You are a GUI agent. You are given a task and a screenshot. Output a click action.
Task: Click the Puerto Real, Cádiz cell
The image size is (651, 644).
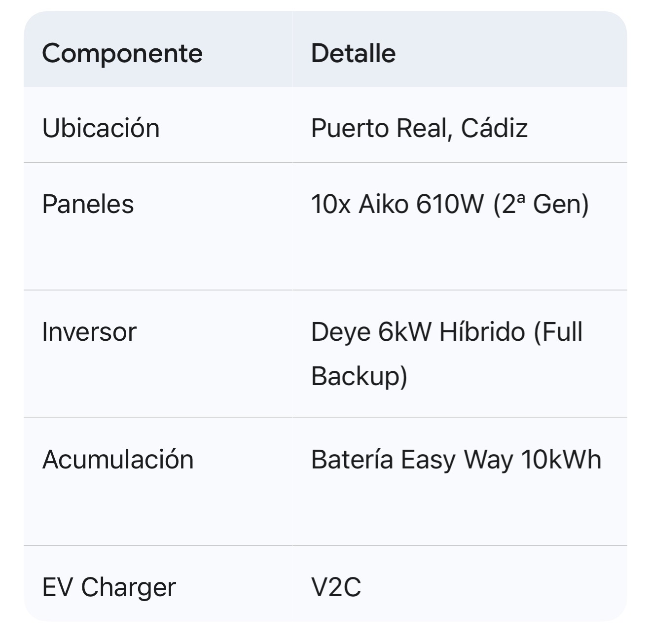click(419, 128)
